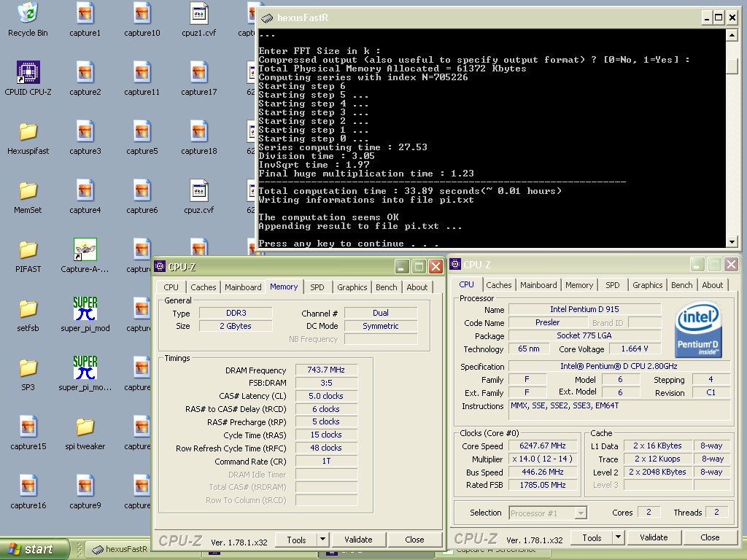Select the capture2 file icon

coord(85,72)
